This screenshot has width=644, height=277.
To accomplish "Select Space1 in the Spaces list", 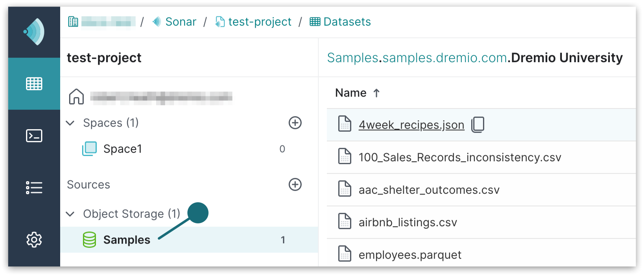I will click(x=122, y=149).
